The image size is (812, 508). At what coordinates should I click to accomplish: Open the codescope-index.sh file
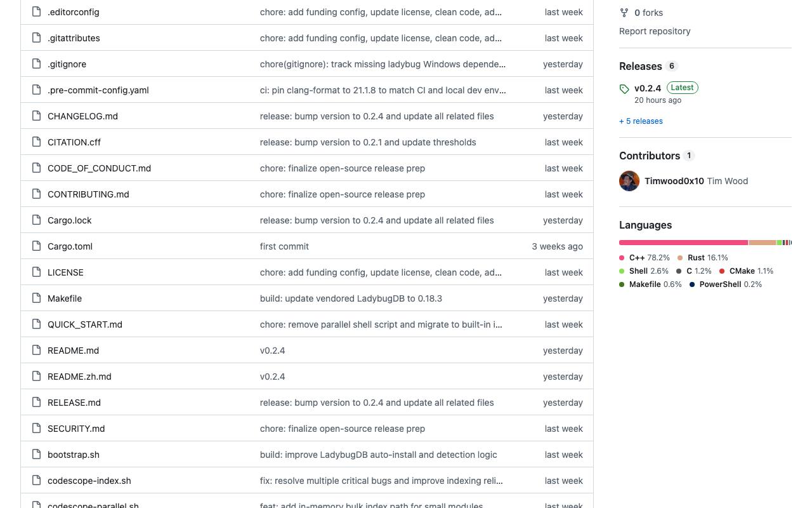point(89,481)
